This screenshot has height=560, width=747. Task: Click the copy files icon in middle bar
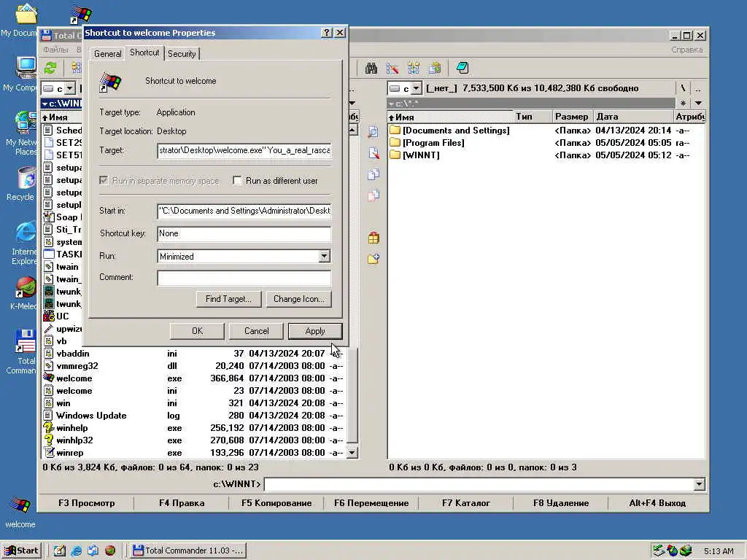[x=373, y=174]
